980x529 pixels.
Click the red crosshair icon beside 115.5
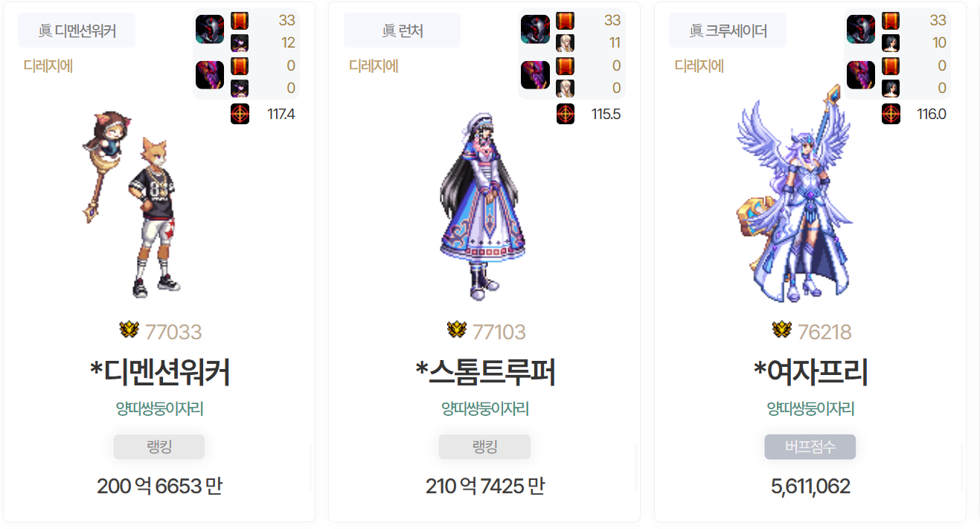566,115
